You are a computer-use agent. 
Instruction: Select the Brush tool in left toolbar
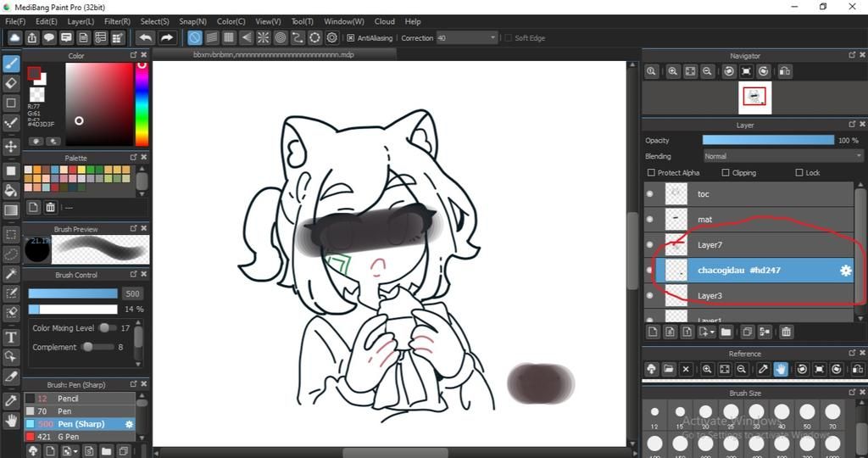tap(11, 64)
